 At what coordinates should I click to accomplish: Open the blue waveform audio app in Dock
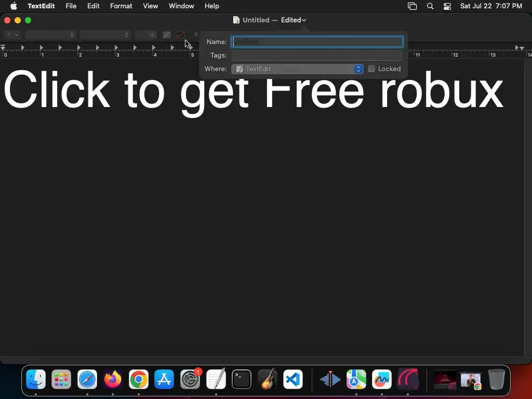pyautogui.click(x=330, y=379)
